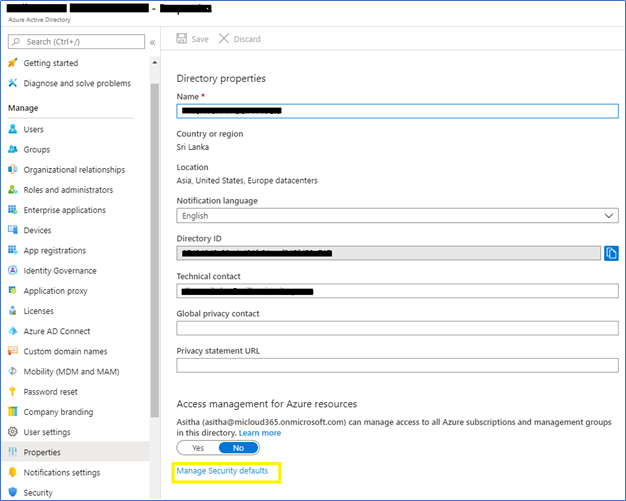Click the Enterprise applications grid icon

(13, 210)
